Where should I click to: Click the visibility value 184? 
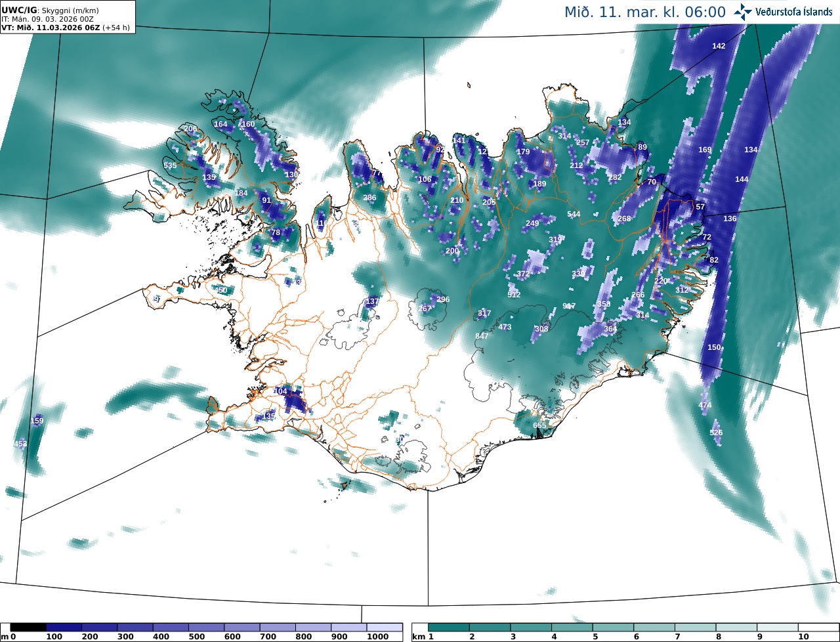click(241, 193)
